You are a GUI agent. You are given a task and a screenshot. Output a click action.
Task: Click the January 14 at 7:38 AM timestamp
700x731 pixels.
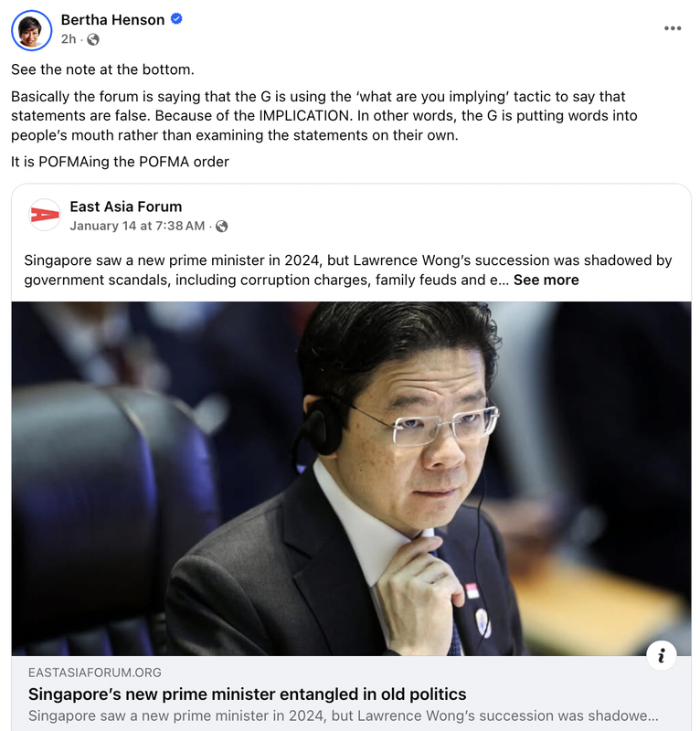(x=138, y=226)
